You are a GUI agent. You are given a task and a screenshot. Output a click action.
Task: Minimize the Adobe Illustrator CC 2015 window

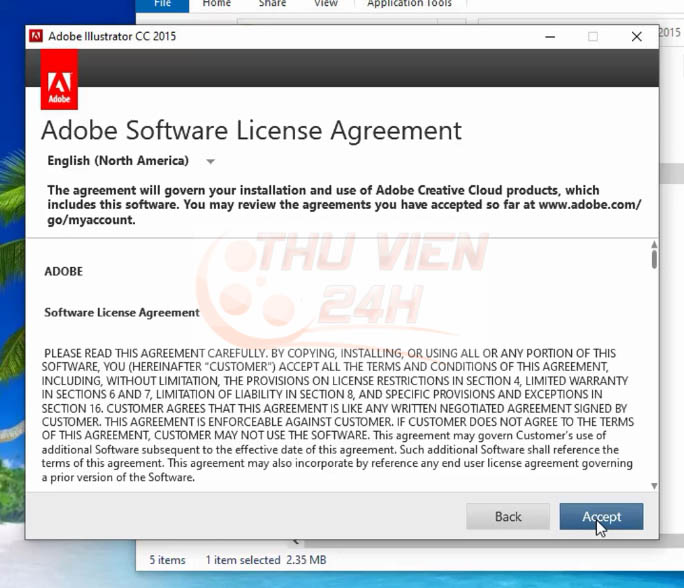coord(550,37)
